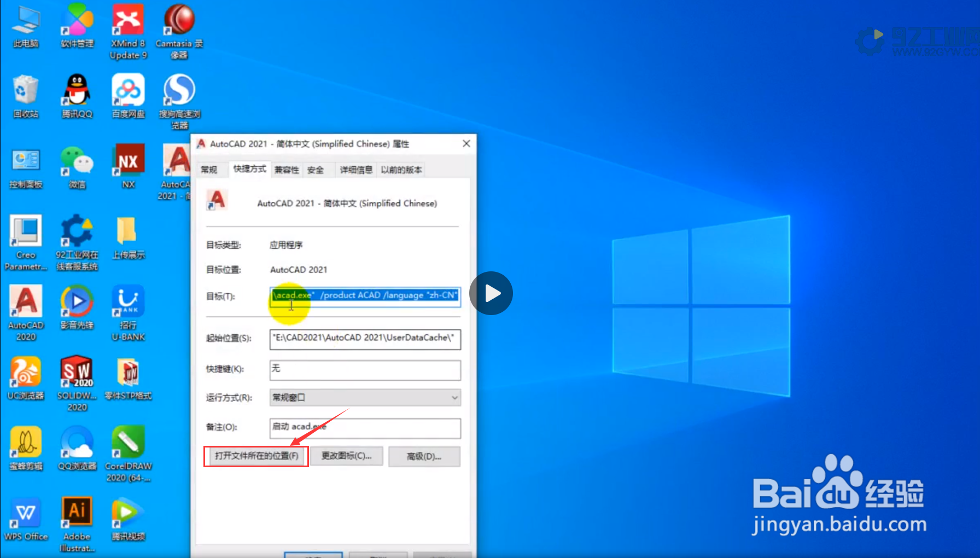Launch NX desktop shortcut
The image size is (980, 558).
128,166
